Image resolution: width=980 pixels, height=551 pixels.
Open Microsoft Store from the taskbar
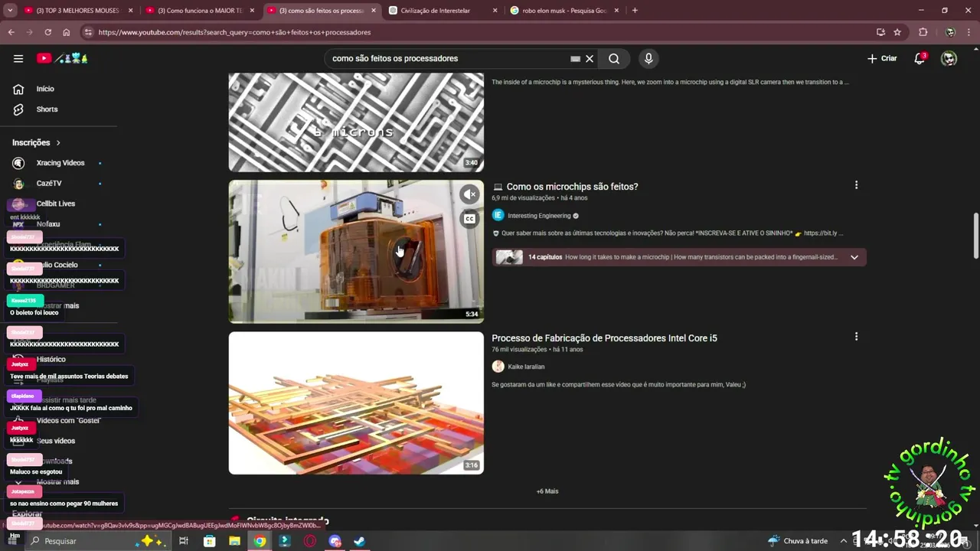click(x=209, y=541)
